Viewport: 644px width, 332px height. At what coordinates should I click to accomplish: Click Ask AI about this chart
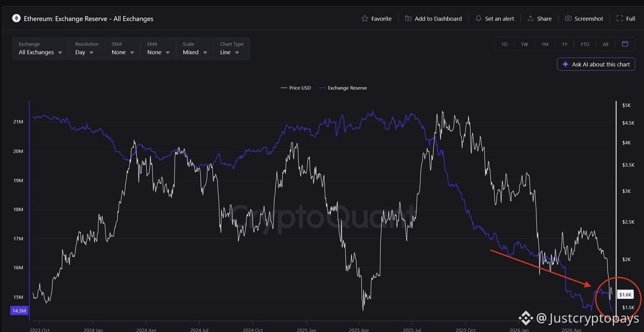596,64
